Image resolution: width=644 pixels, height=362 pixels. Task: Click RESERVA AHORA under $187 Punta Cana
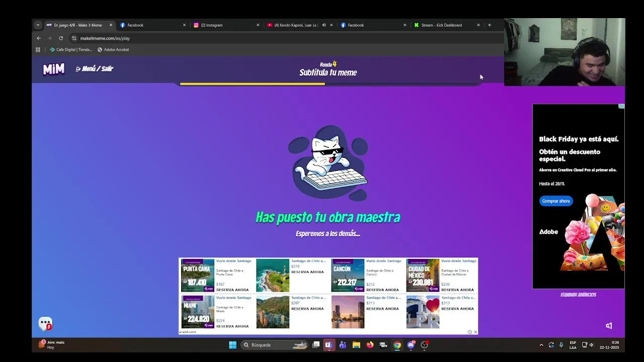pyautogui.click(x=232, y=290)
